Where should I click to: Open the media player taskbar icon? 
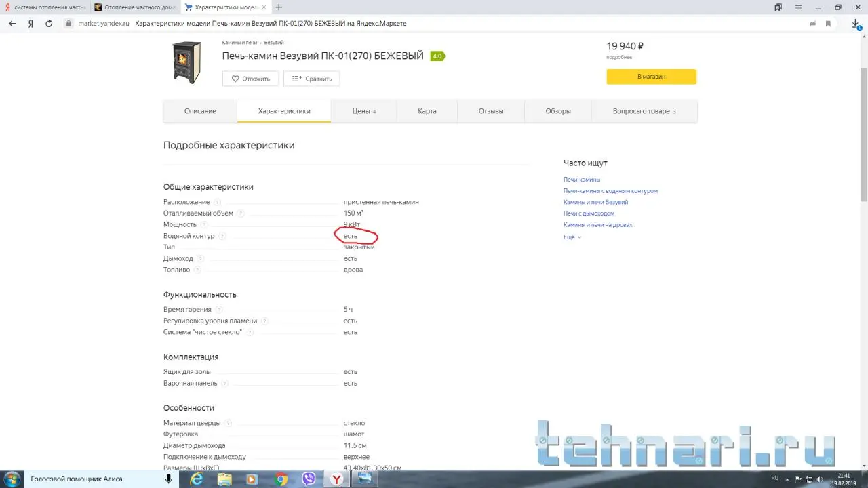pyautogui.click(x=252, y=479)
